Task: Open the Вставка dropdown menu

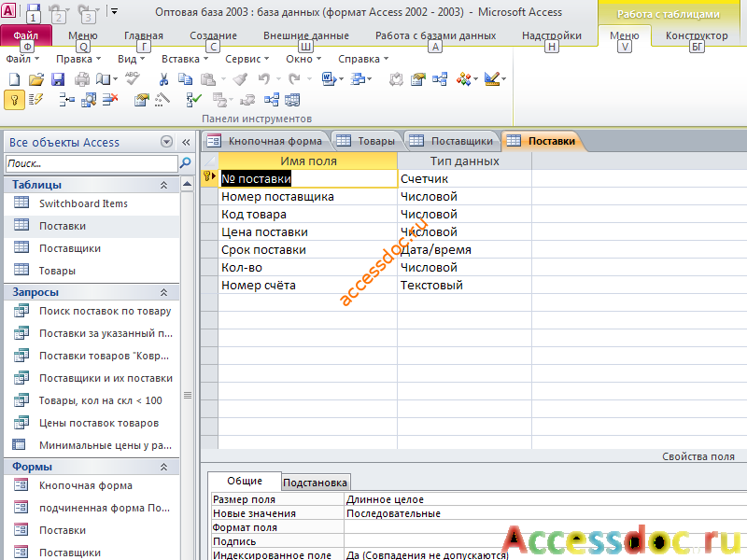Action: point(185,59)
